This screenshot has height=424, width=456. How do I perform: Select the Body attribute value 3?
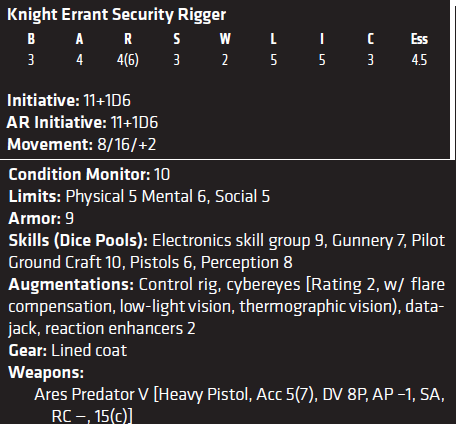31,60
